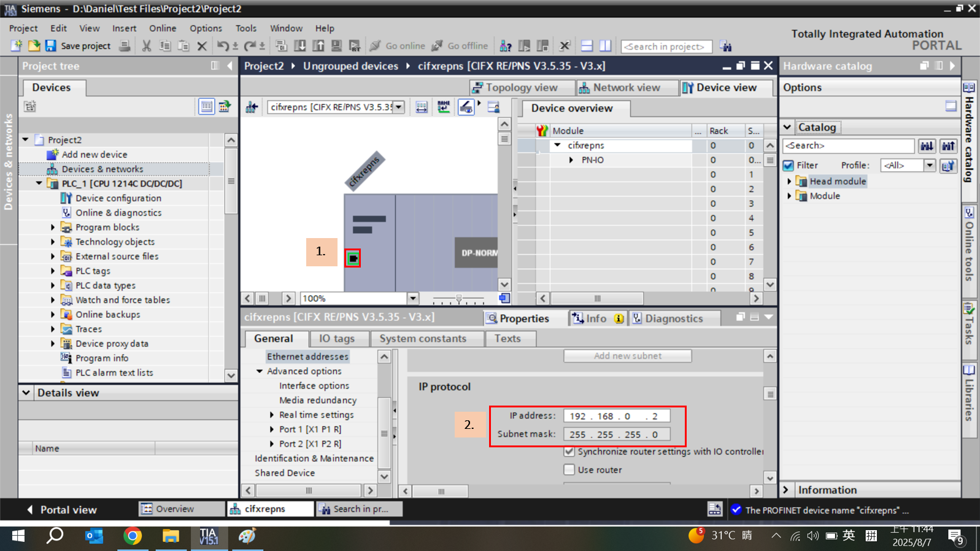Click the Subnet mask input field
This screenshot has width=980, height=551.
[x=616, y=434]
